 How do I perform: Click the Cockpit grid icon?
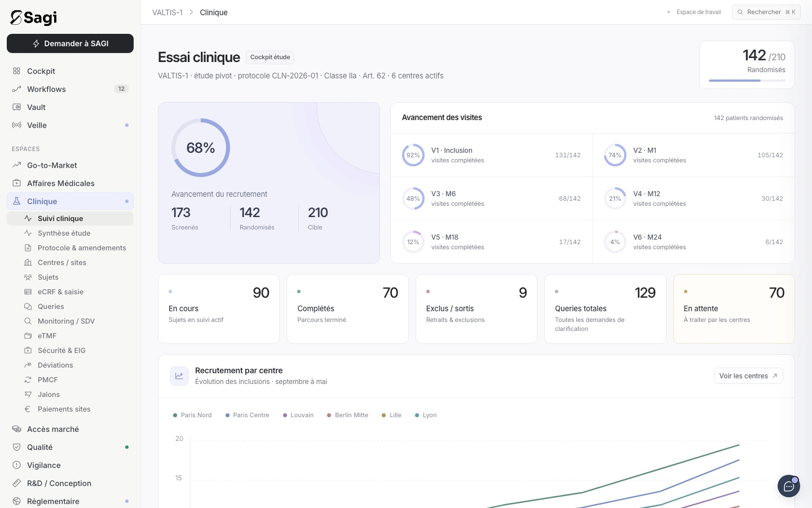[17, 71]
